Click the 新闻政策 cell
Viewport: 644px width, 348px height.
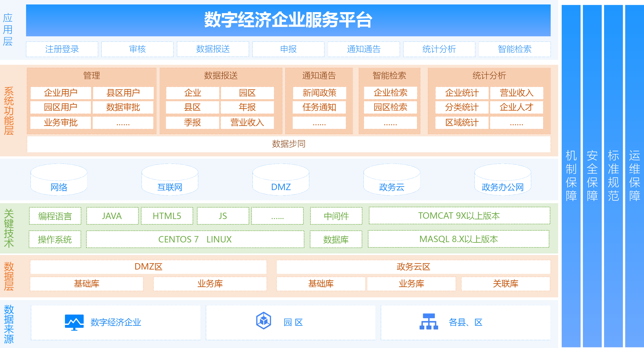coord(319,93)
